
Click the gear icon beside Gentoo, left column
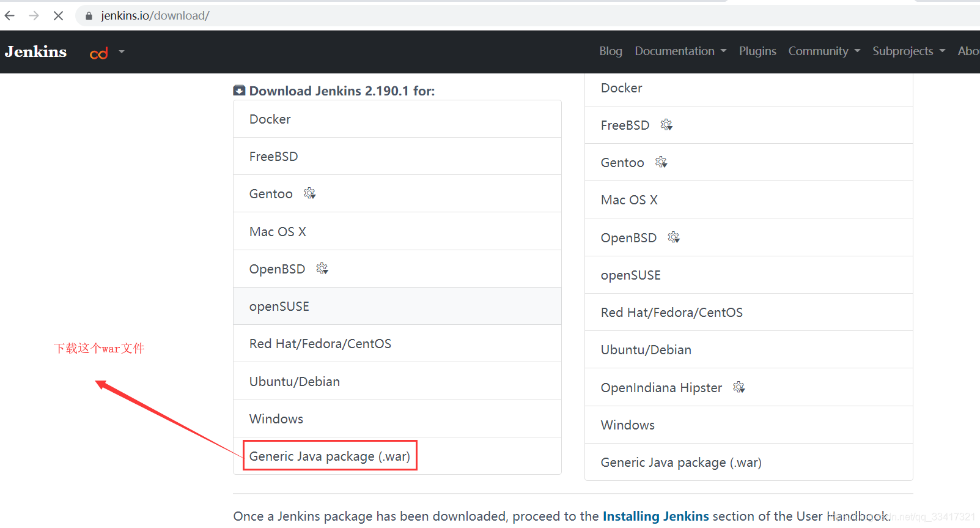pos(310,193)
